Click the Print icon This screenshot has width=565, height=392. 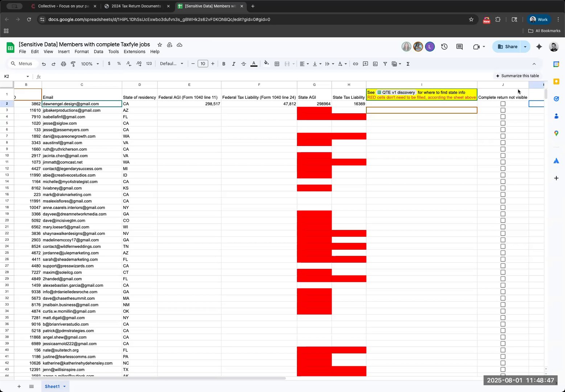(x=64, y=64)
